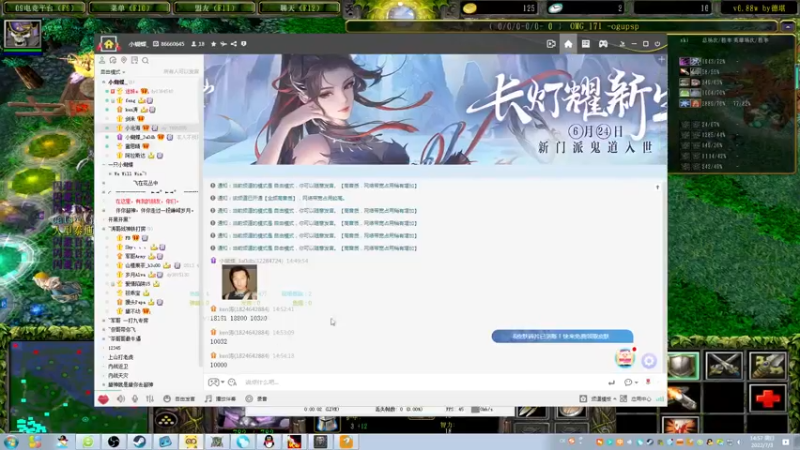Expand the '飞在花丛中' channel
Viewport: 800px width, 450px height.
click(104, 183)
